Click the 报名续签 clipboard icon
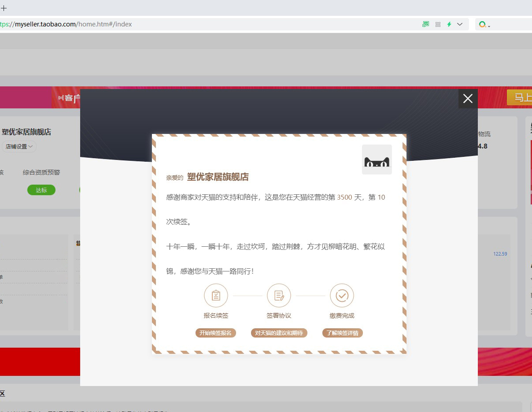Image resolution: width=532 pixels, height=412 pixels. tap(216, 295)
